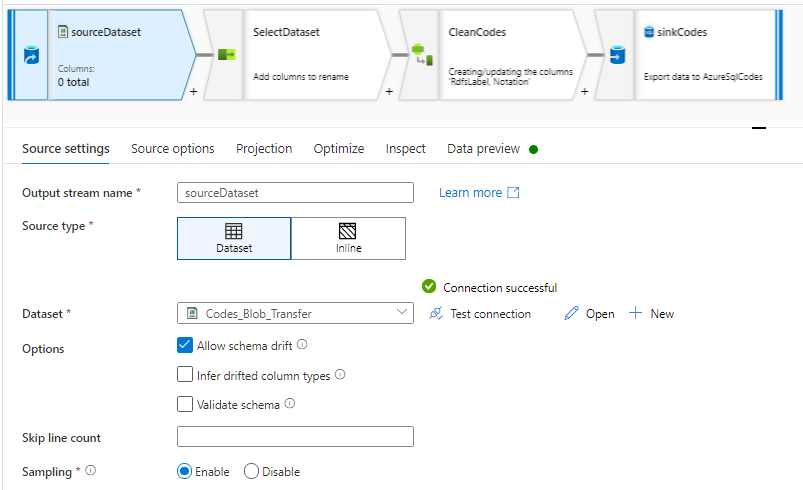Click the info icon beside Validate schema

coord(290,405)
